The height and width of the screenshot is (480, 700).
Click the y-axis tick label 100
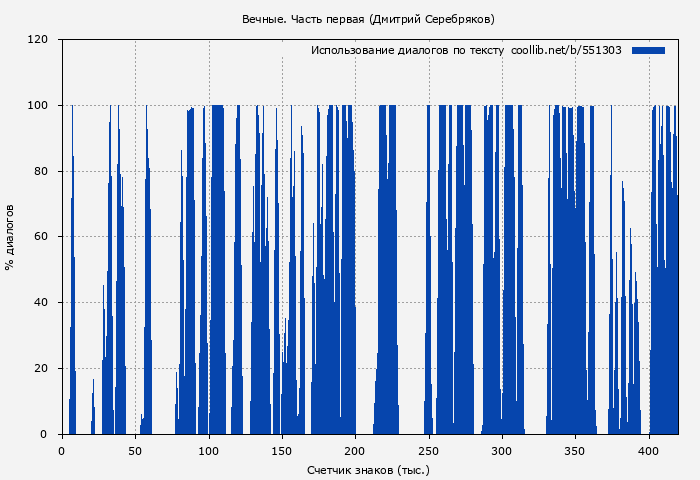point(38,106)
